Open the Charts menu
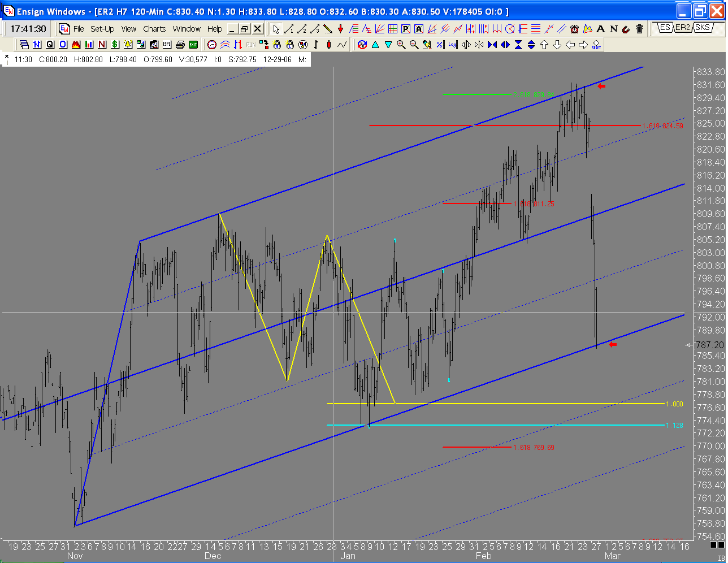This screenshot has height=563, width=728. pyautogui.click(x=154, y=29)
